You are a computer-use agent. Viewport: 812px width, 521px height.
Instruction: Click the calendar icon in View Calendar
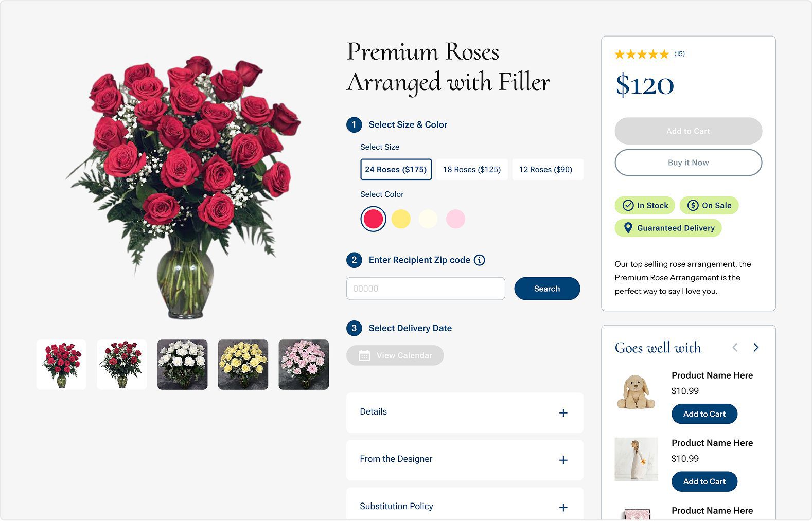[x=364, y=355]
